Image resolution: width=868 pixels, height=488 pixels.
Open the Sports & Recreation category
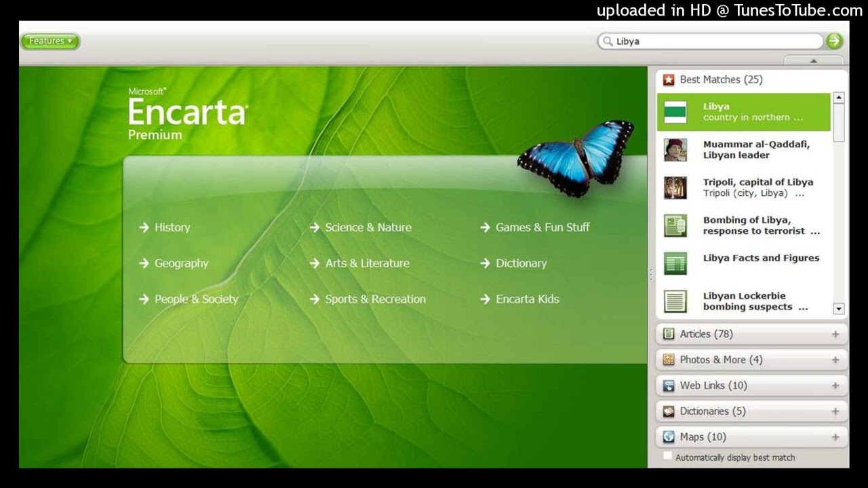(375, 300)
